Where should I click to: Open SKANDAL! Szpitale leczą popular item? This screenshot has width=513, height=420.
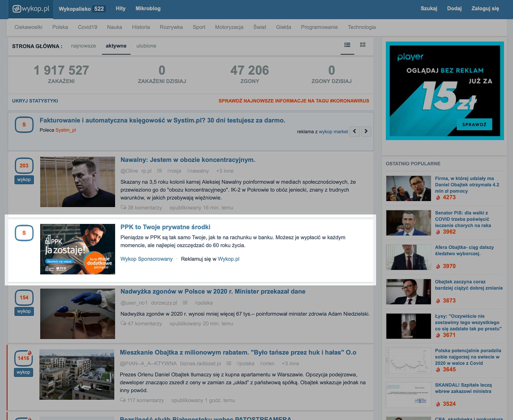463,388
